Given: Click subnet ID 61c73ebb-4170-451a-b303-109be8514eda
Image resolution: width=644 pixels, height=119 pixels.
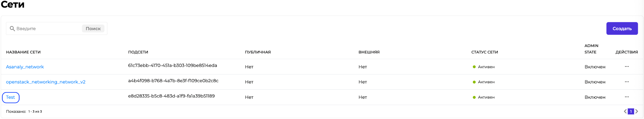Looking at the screenshot, I should pos(173,66).
